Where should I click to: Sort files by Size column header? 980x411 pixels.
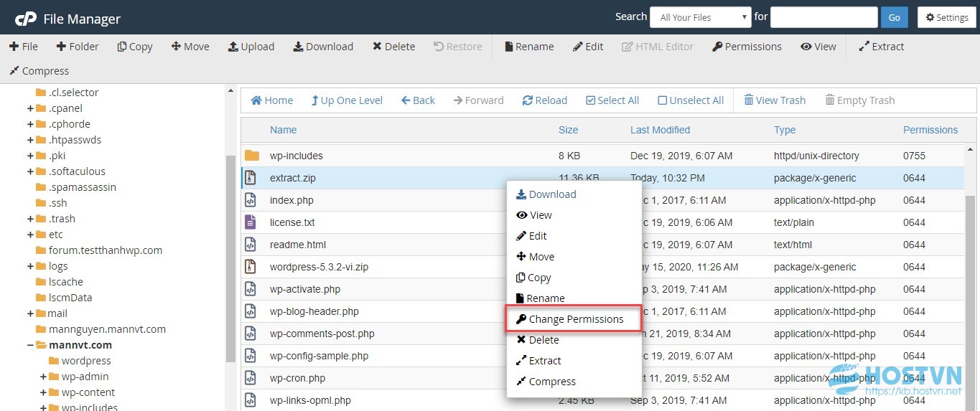568,130
